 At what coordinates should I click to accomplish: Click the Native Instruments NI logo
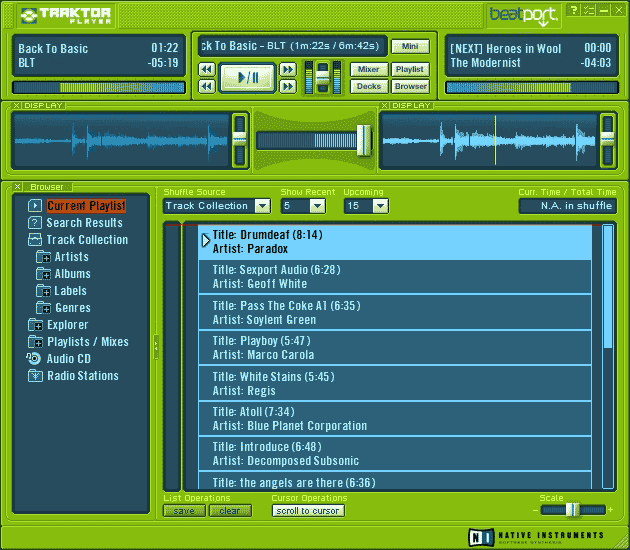click(x=481, y=537)
